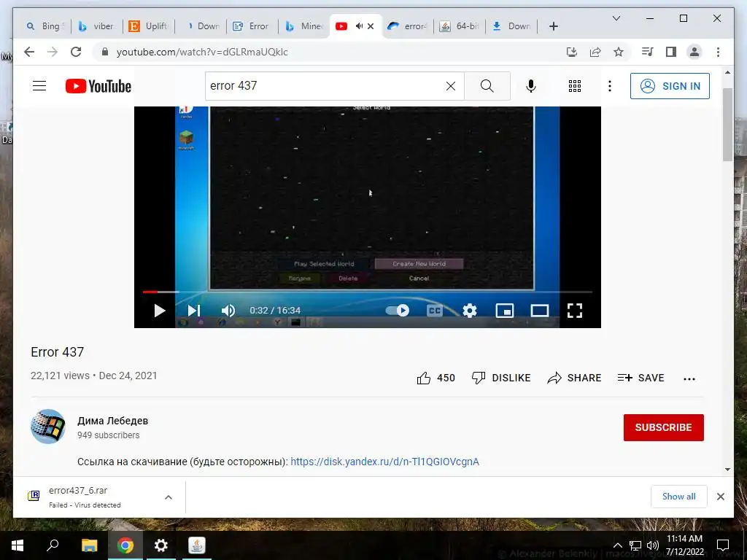Open Дима Лебедев channel avatar
The image size is (747, 560).
pos(48,427)
